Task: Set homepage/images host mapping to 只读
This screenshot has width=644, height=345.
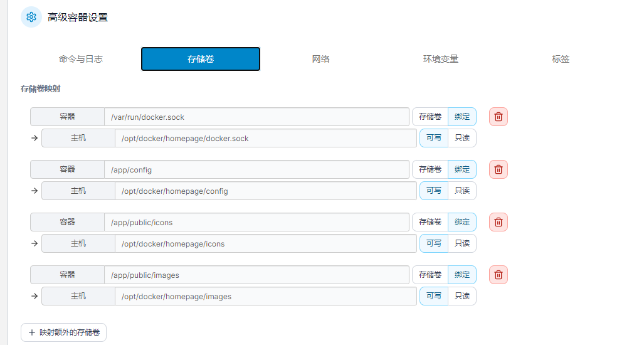Action: pos(462,296)
